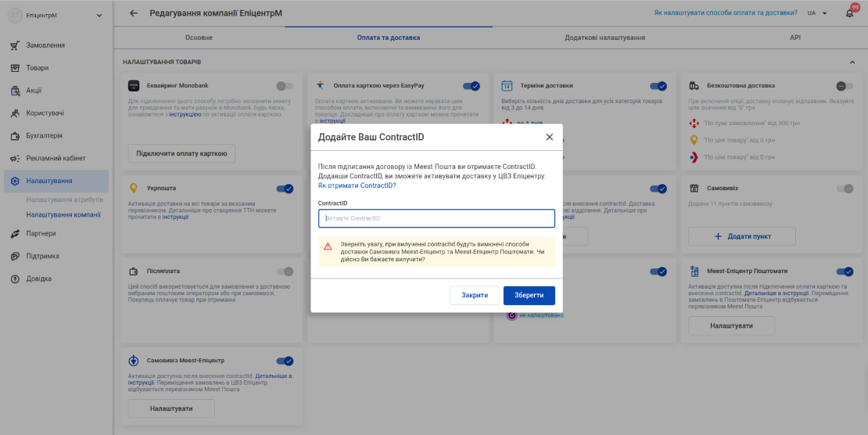Toggle the Терміни доставки switch
This screenshot has width=868, height=435.
click(658, 86)
